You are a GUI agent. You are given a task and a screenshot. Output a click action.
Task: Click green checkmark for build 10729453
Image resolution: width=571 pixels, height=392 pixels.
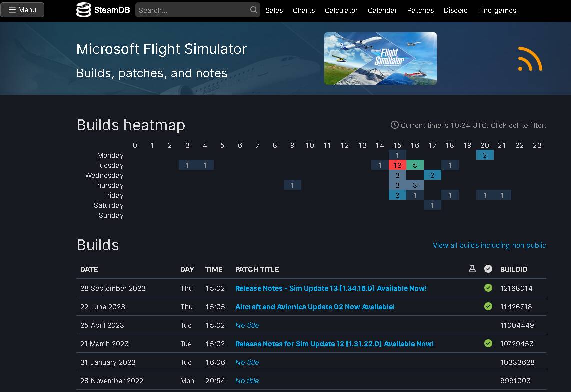coord(488,344)
